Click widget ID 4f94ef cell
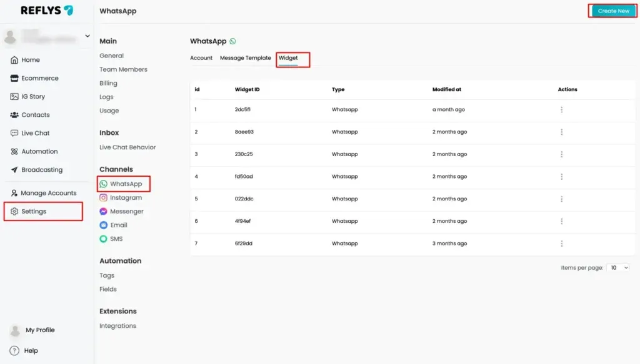This screenshot has height=364, width=640. [x=242, y=222]
